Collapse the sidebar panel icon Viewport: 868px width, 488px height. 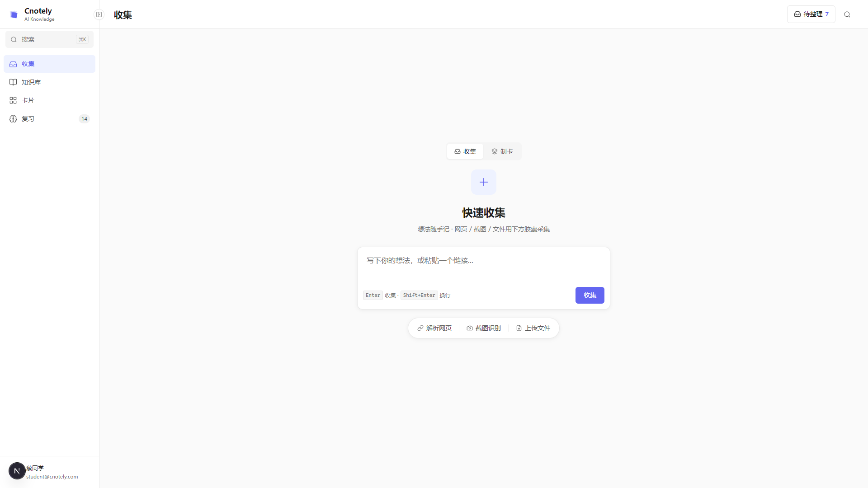coord(99,14)
